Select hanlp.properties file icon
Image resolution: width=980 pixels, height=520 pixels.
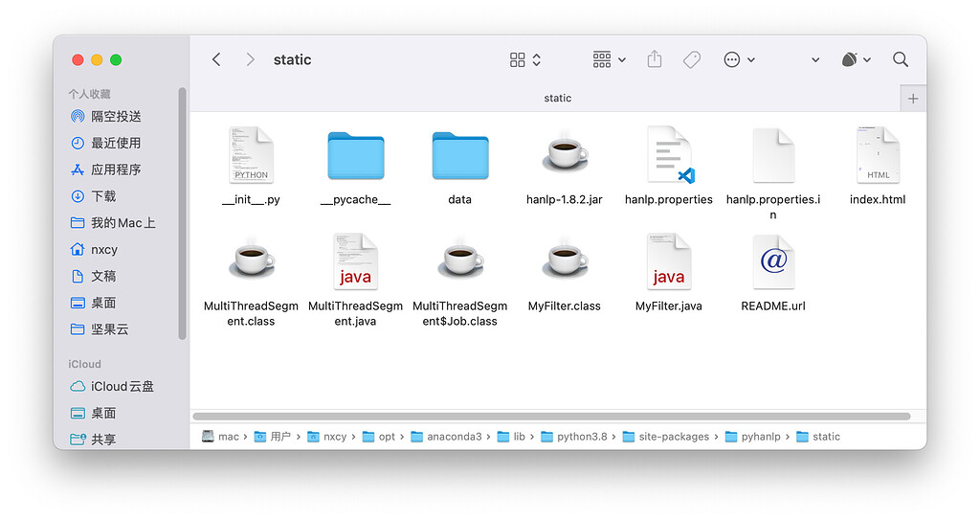(669, 154)
